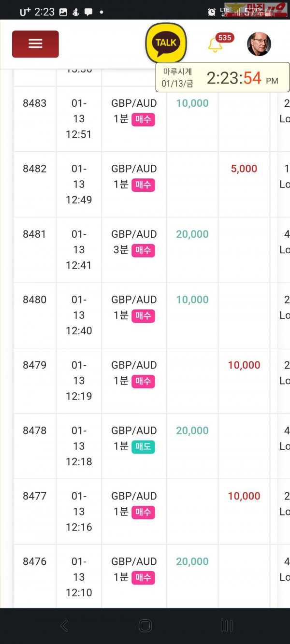This screenshot has width=290, height=644.
Task: Tap the 매수 badge in row 8481
Action: pyautogui.click(x=143, y=250)
